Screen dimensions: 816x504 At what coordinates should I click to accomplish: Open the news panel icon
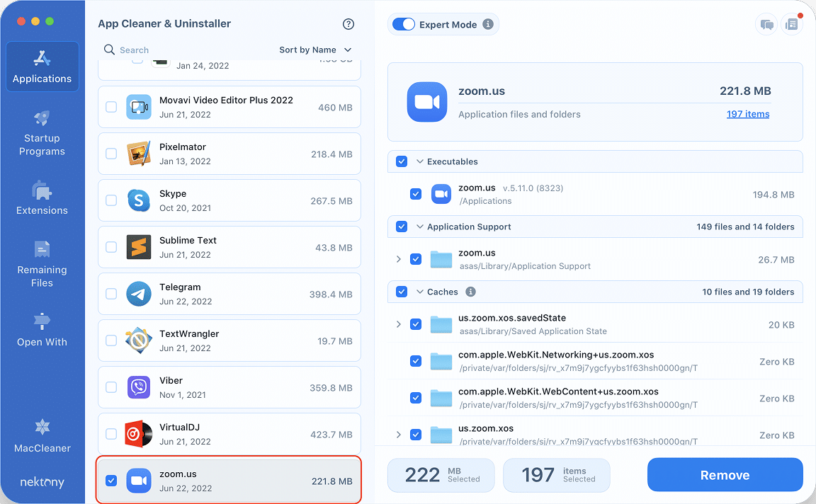(791, 25)
